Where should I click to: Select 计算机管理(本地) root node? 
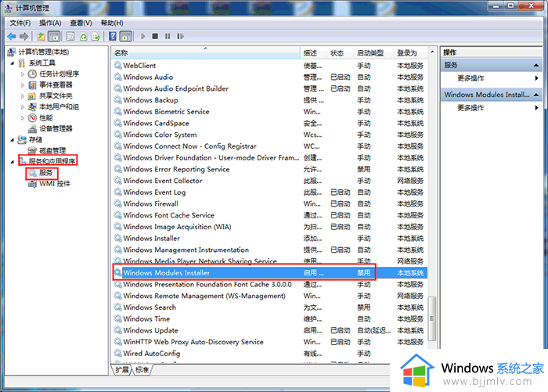(43, 52)
